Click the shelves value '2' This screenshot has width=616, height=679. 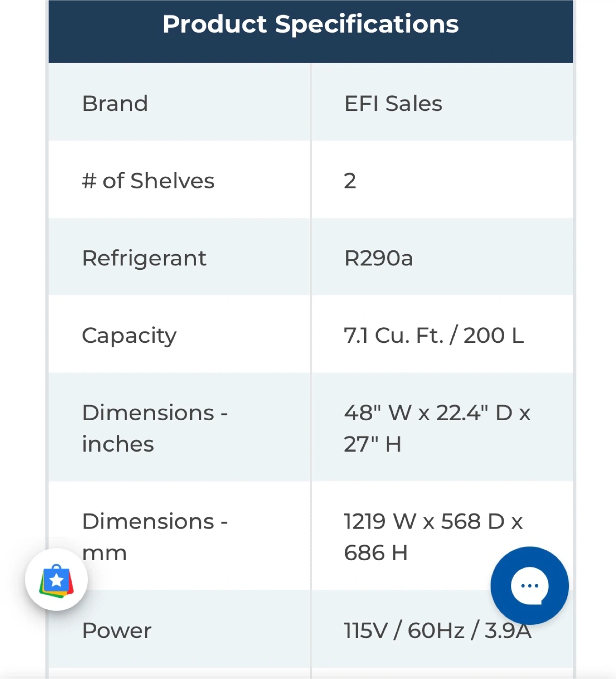[350, 181]
